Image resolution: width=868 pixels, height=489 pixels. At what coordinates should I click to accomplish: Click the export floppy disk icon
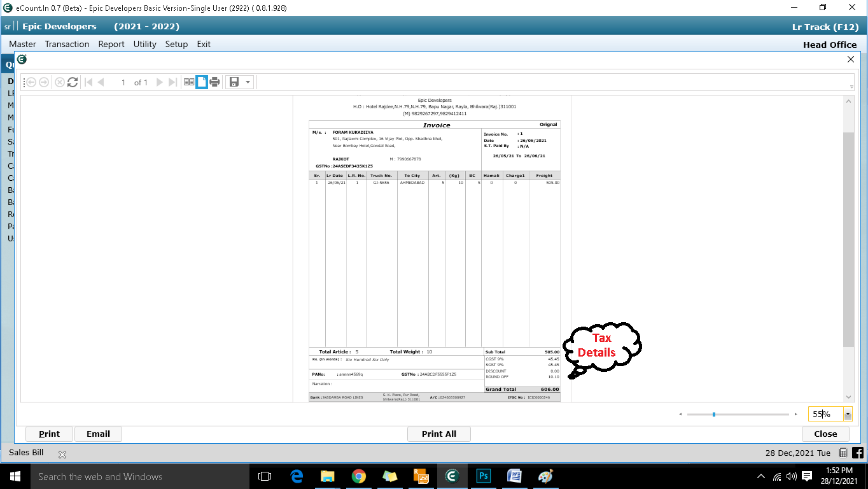(x=234, y=82)
